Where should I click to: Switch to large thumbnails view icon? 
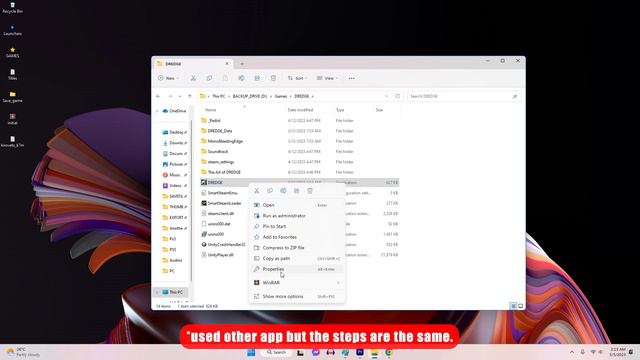pyautogui.click(x=520, y=306)
